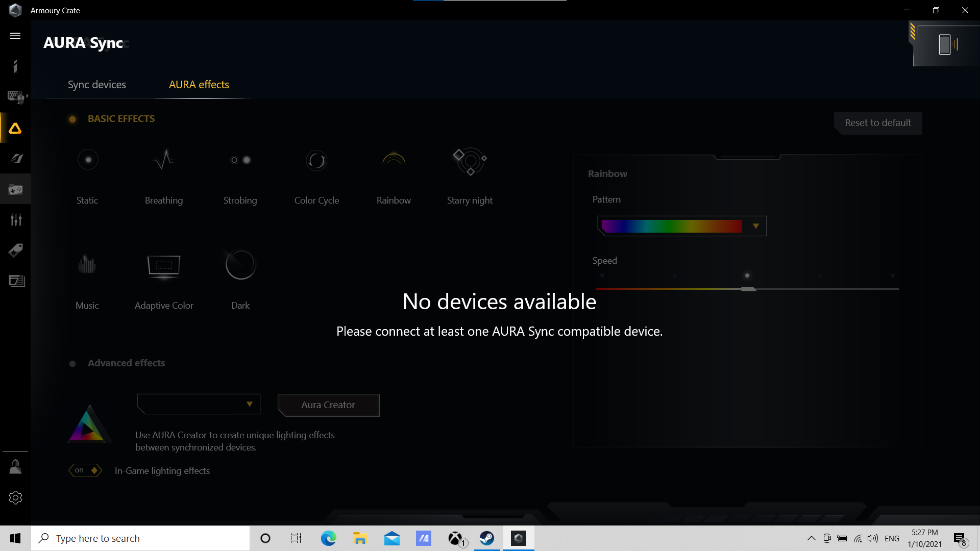Select the BASIC EFFECTS radio button
This screenshot has height=551, width=980.
(72, 119)
